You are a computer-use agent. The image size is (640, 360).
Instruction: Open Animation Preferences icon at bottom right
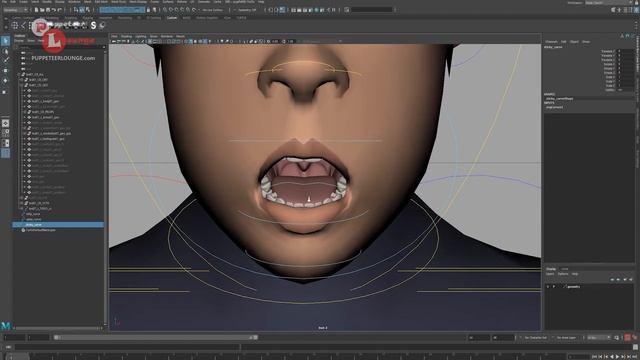tap(634, 338)
